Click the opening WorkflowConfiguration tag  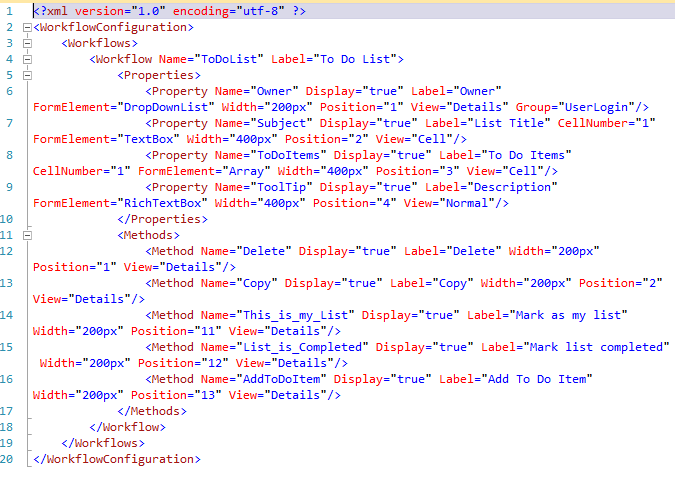tap(114, 27)
